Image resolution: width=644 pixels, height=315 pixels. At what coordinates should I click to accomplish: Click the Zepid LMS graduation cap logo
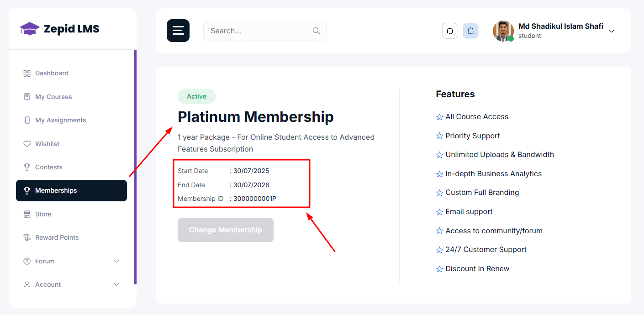pos(30,28)
